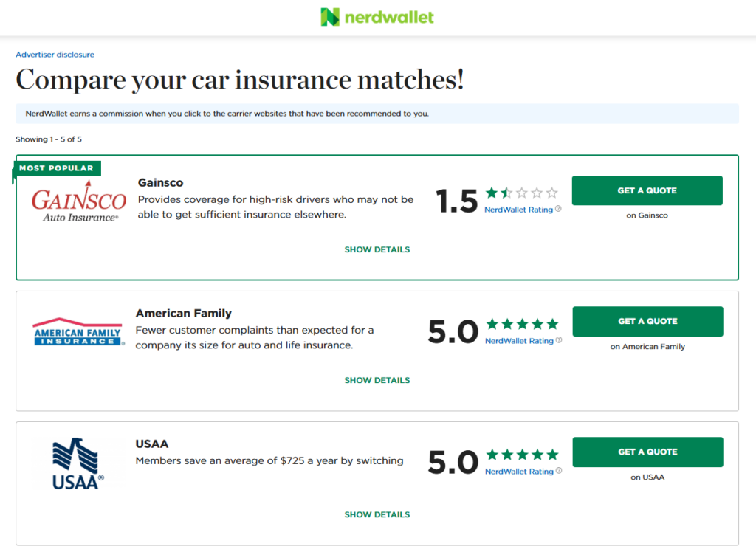
Task: Click Get a Quote on Gainsco
Action: (647, 190)
